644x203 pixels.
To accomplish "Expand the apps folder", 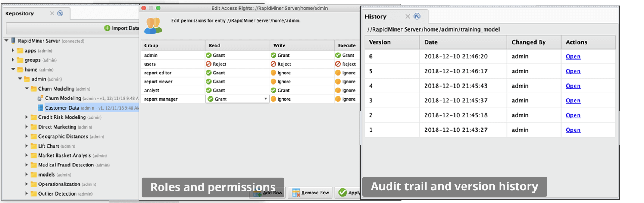I will point(13,50).
